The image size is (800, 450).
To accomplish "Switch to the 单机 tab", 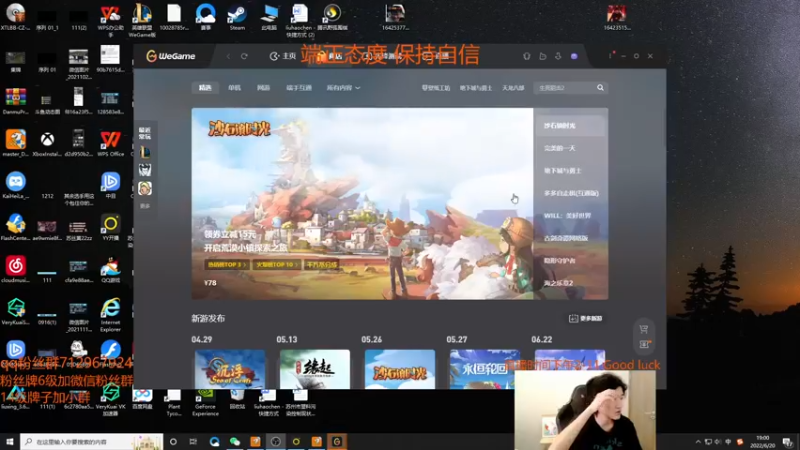I will click(234, 88).
